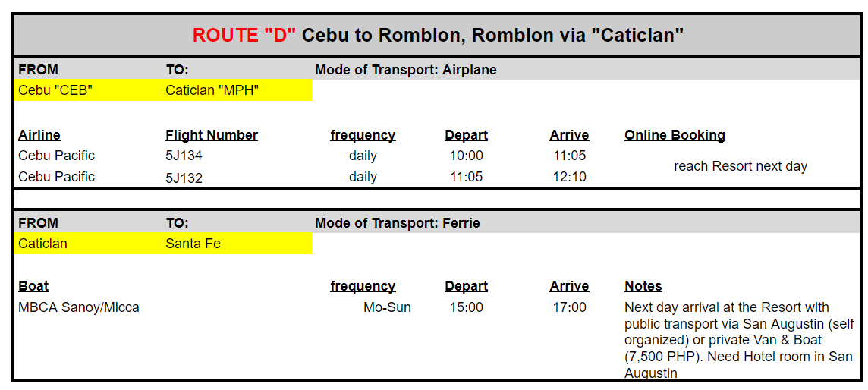Click the Boat column header

pos(33,286)
